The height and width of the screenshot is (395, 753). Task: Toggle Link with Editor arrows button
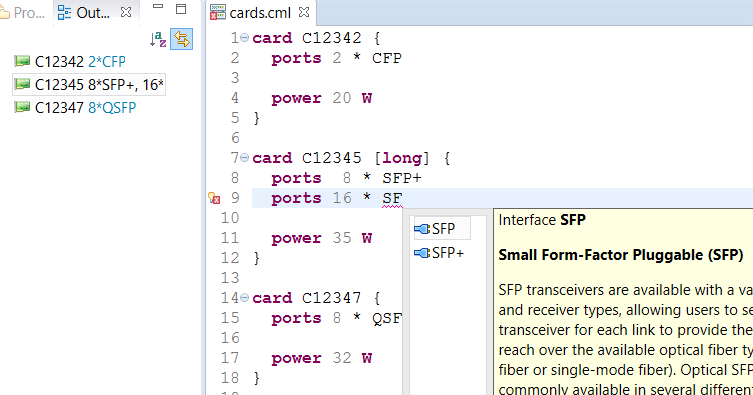coord(182,39)
